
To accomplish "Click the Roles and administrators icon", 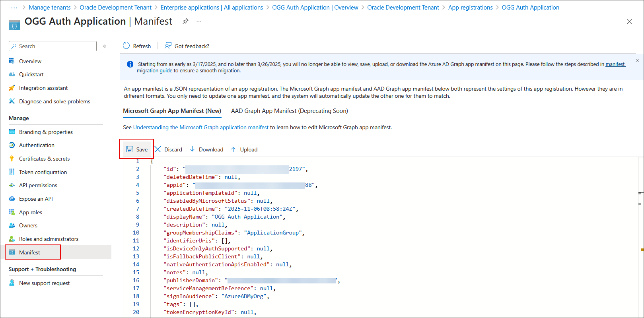I will pos(12,239).
